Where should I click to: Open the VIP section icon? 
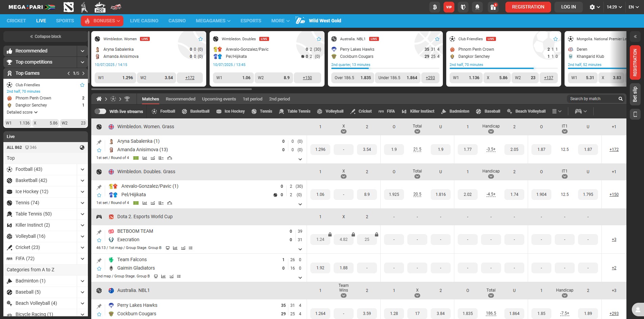pos(449,7)
